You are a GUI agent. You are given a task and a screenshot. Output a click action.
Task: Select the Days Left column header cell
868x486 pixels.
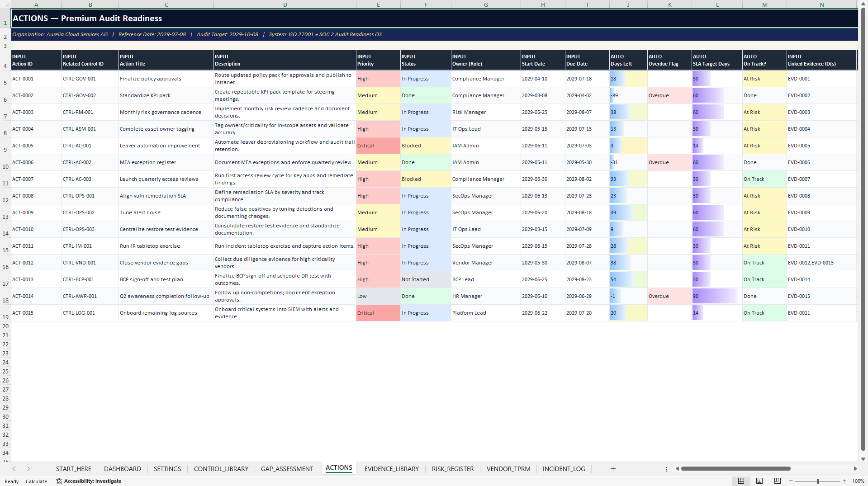tap(628, 60)
